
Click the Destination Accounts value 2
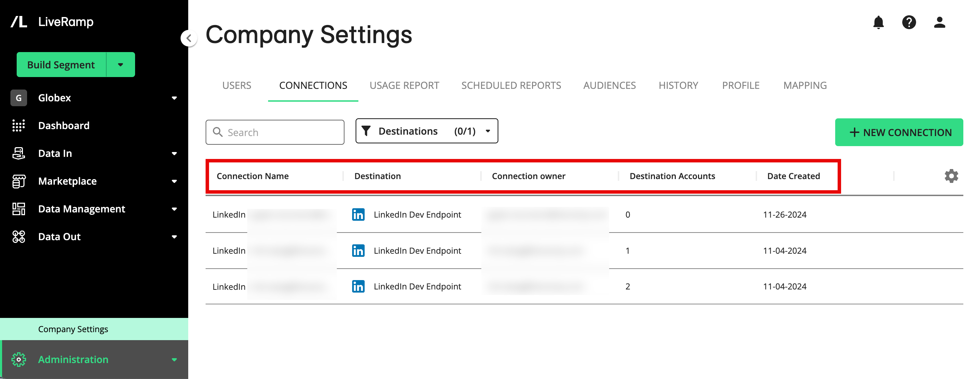pyautogui.click(x=627, y=286)
